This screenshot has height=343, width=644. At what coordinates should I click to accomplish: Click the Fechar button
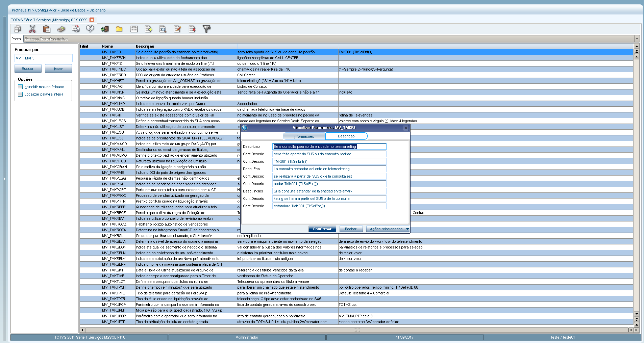[x=351, y=229]
